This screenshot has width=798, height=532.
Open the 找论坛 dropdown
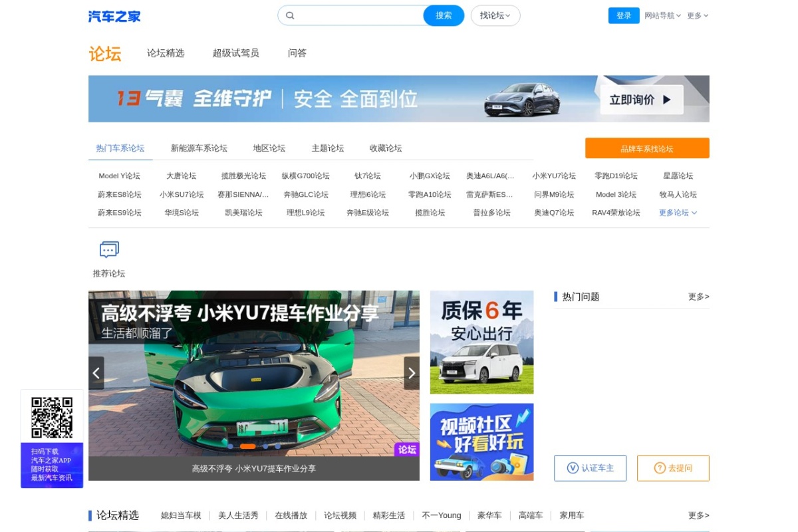[495, 15]
